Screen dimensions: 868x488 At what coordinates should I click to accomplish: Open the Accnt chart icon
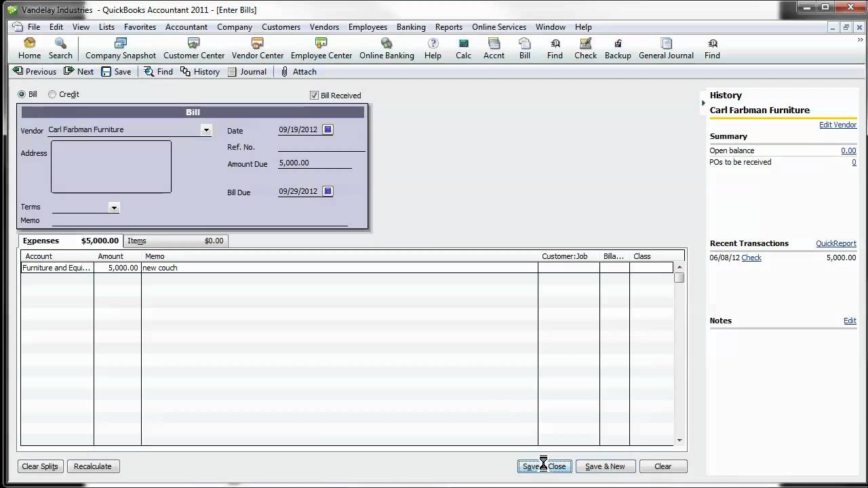coord(494,49)
